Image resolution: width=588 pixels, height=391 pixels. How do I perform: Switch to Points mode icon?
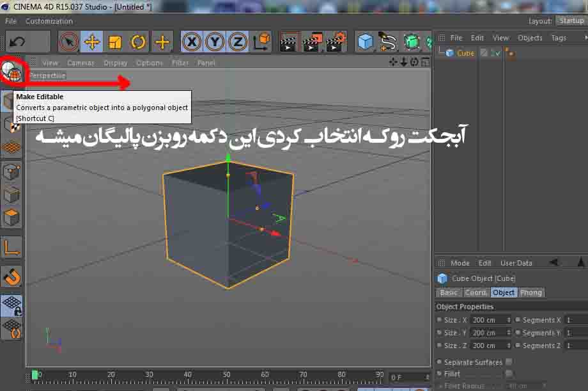pos(12,172)
